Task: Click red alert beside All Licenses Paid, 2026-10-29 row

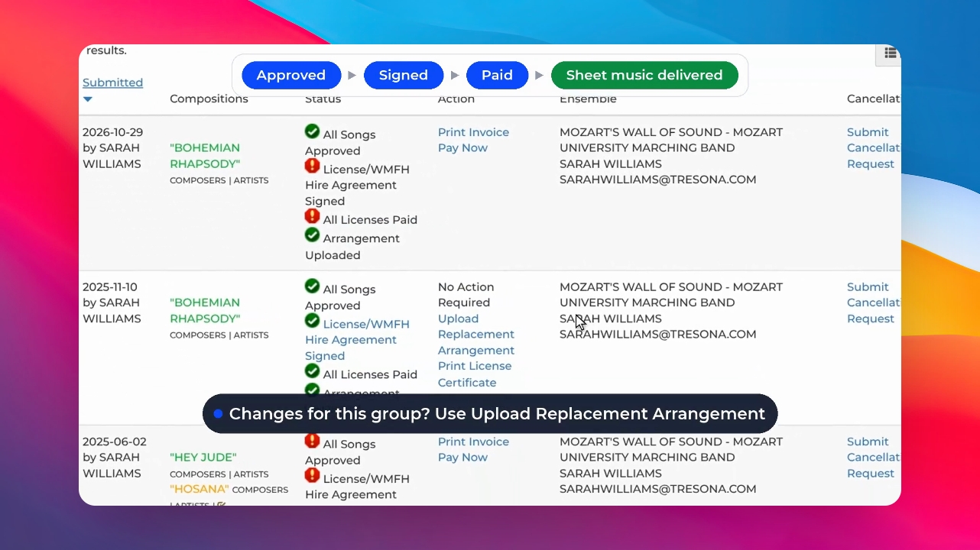Action: (312, 216)
